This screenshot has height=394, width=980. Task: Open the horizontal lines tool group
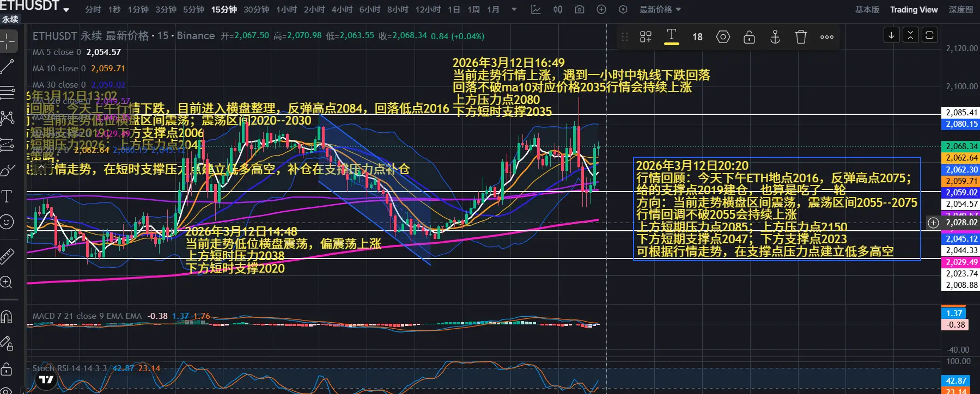pyautogui.click(x=7, y=93)
